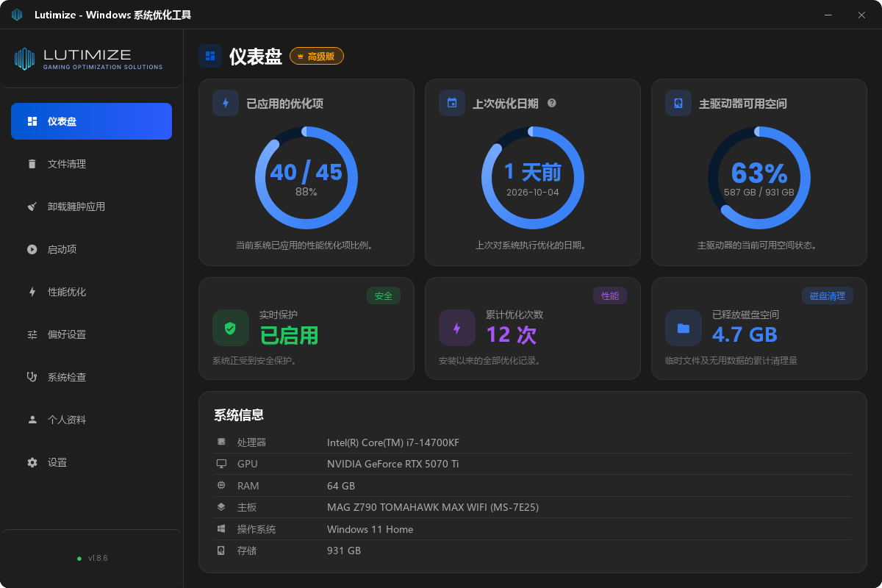Click the purple lightning icon for 累计优化次数
This screenshot has width=882, height=588.
click(457, 328)
